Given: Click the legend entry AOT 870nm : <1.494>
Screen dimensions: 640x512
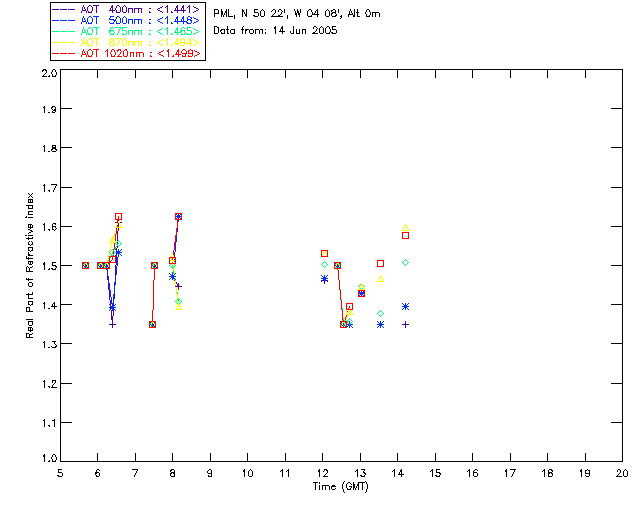Looking at the screenshot, I should [126, 42].
